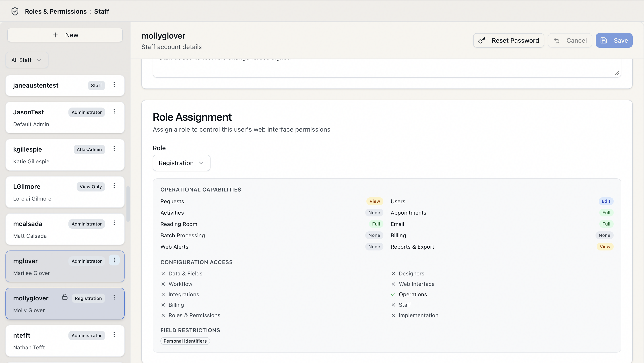The height and width of the screenshot is (363, 644).
Task: Click the Reset Password button
Action: pos(508,41)
